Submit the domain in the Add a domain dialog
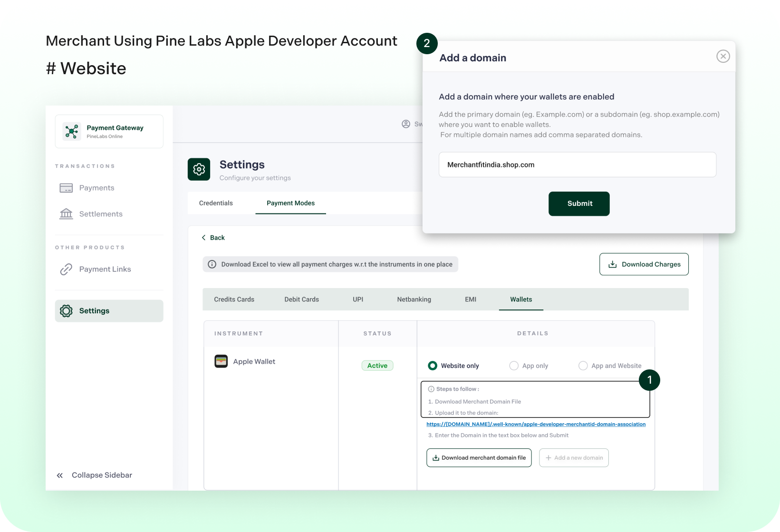The width and height of the screenshot is (780, 532). (579, 203)
